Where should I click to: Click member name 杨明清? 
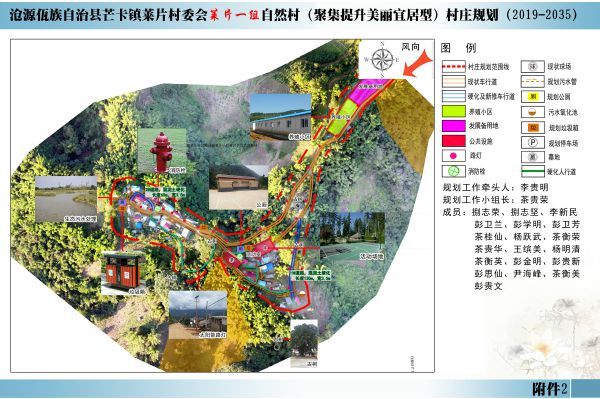[x=566, y=249]
